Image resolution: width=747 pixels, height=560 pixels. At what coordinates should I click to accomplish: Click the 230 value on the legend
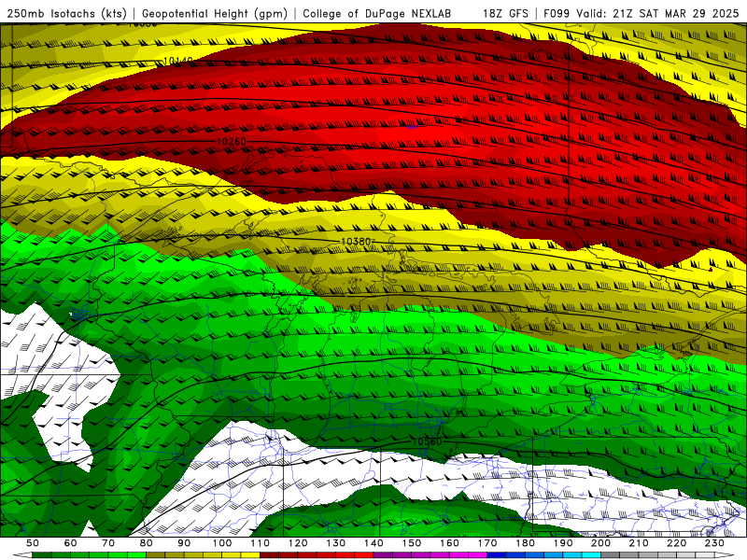coord(715,543)
